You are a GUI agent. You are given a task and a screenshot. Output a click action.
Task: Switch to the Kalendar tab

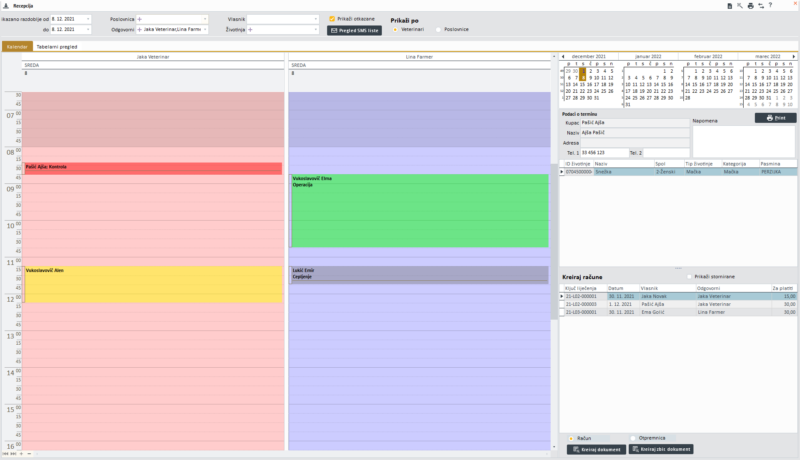17,46
